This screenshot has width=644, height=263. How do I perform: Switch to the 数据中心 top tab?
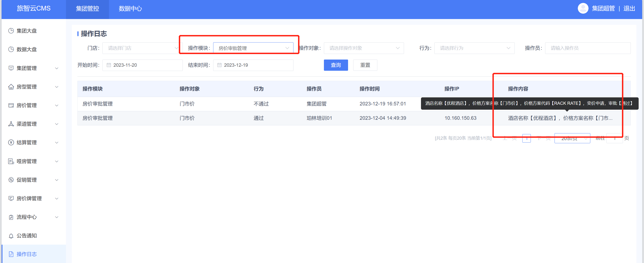coord(130,9)
